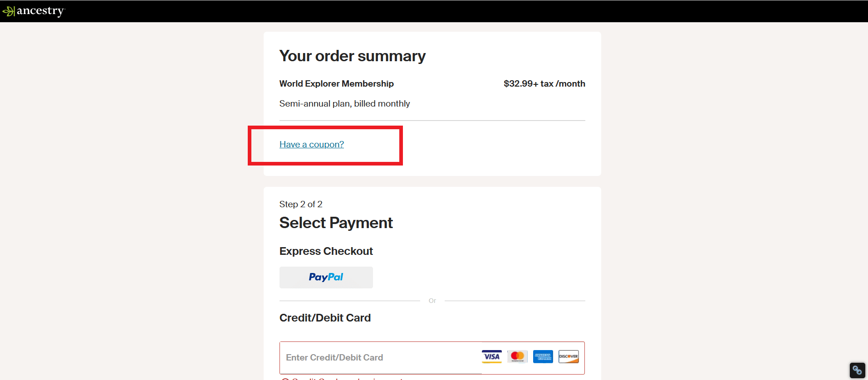Click the Express Checkout heading
The image size is (868, 380).
point(326,251)
